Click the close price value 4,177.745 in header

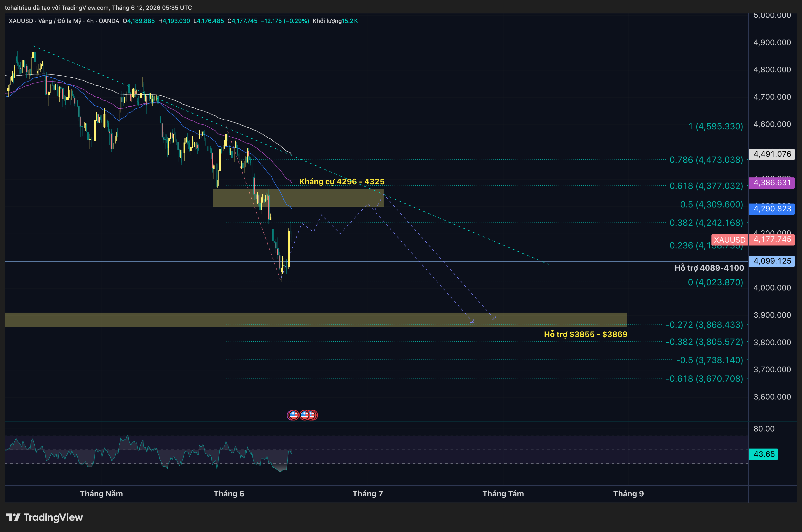[x=245, y=21]
